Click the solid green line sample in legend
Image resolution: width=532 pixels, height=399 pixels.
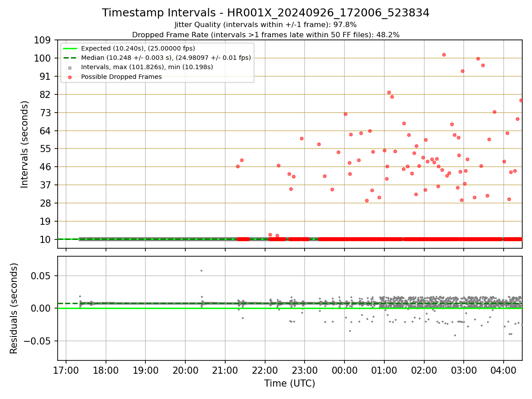(x=70, y=48)
